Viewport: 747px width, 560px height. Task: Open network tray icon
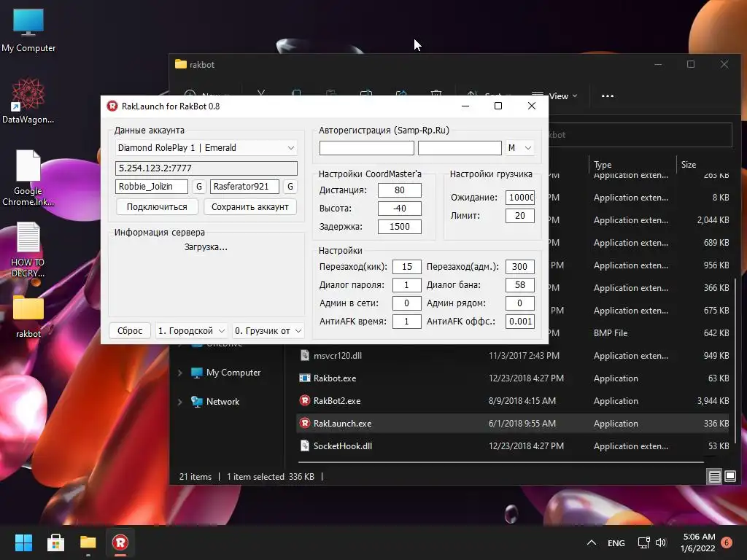pyautogui.click(x=643, y=542)
